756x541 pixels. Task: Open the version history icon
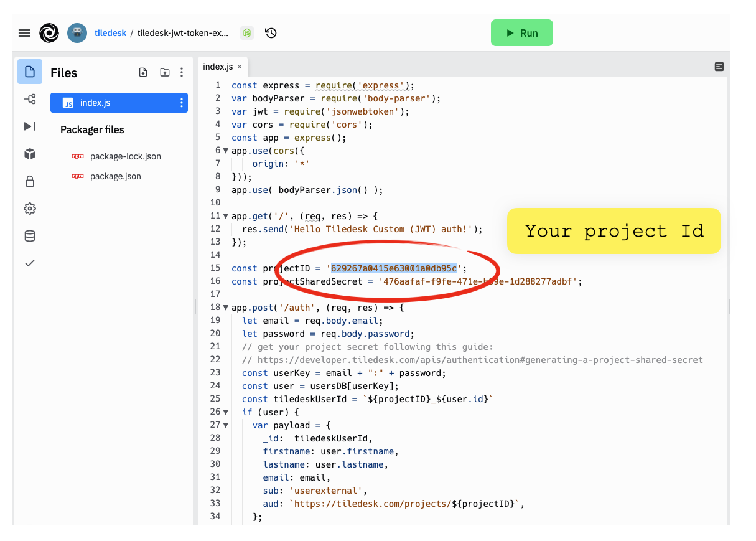pyautogui.click(x=271, y=33)
